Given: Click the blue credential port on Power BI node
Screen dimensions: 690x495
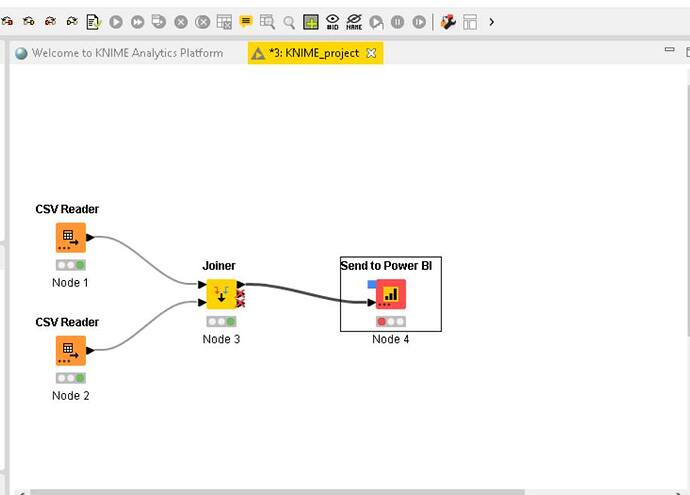Looking at the screenshot, I should pyautogui.click(x=372, y=285).
